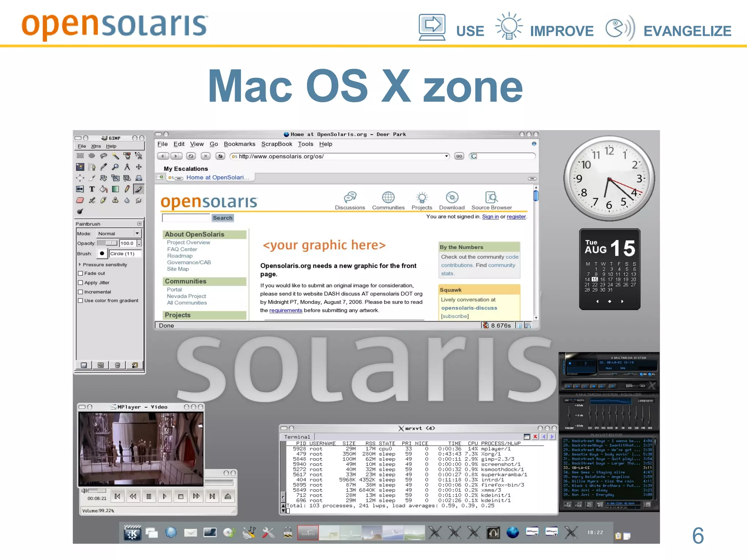Enable the Fade out checkbox

pyautogui.click(x=80, y=273)
